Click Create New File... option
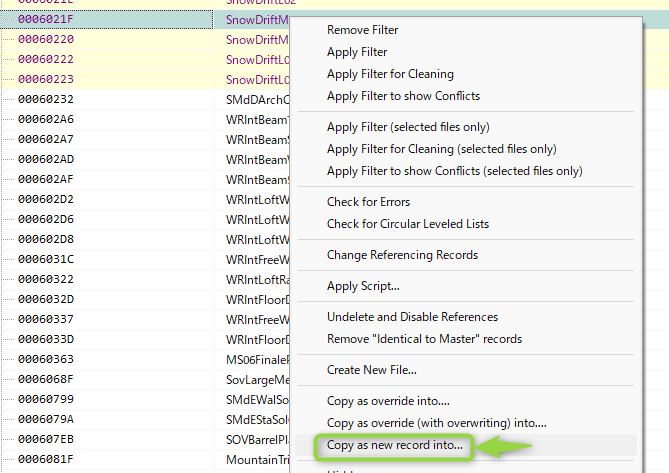Screen dimensions: 669x473 click(372, 370)
